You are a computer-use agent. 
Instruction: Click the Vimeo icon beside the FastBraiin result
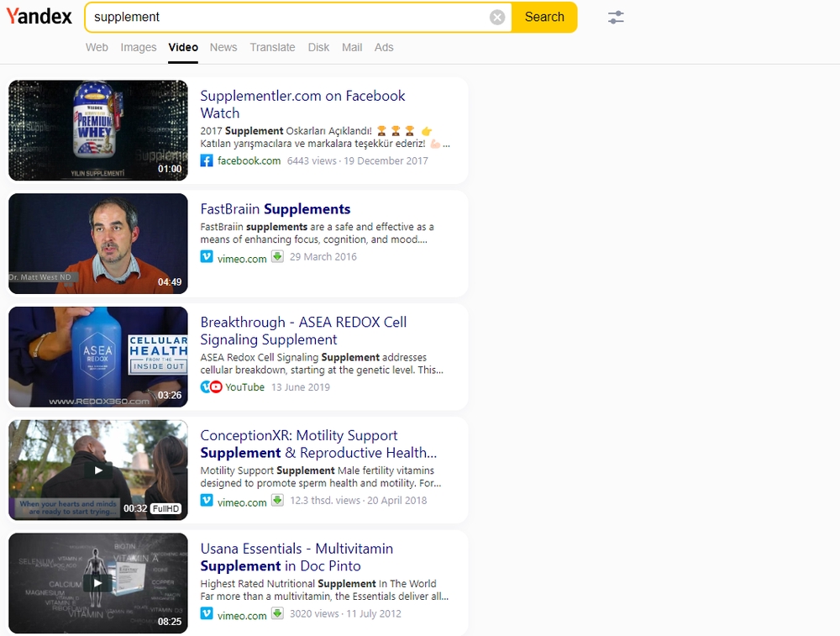[207, 258]
